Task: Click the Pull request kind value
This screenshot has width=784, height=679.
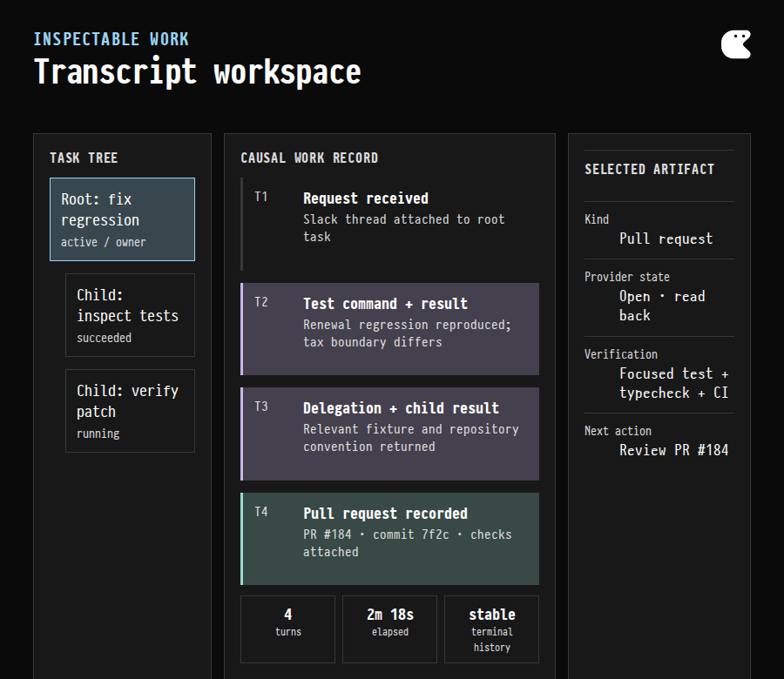Action: tap(666, 239)
